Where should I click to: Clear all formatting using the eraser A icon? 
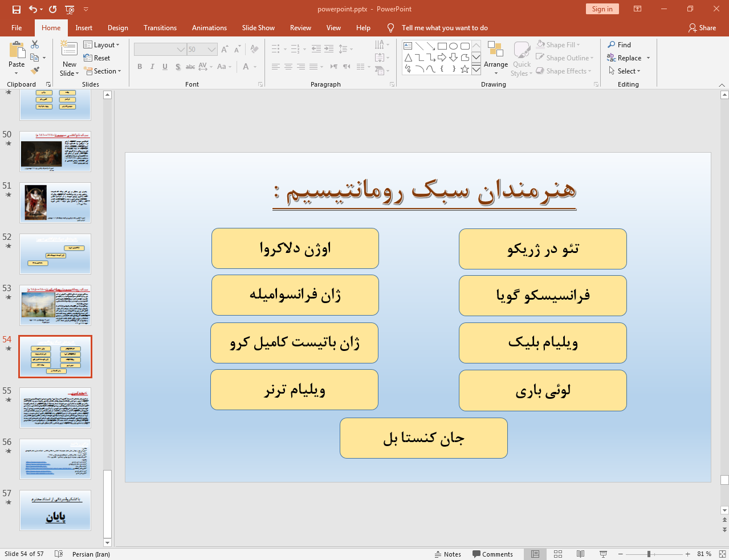click(254, 50)
